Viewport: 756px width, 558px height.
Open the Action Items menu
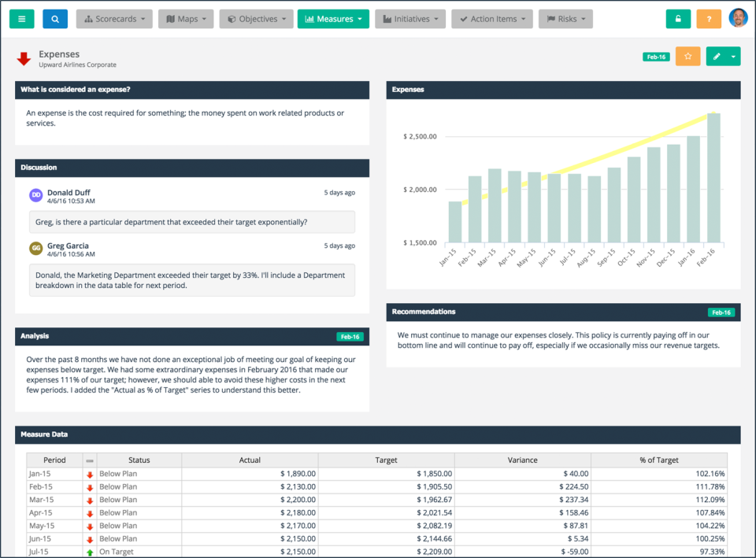[492, 19]
